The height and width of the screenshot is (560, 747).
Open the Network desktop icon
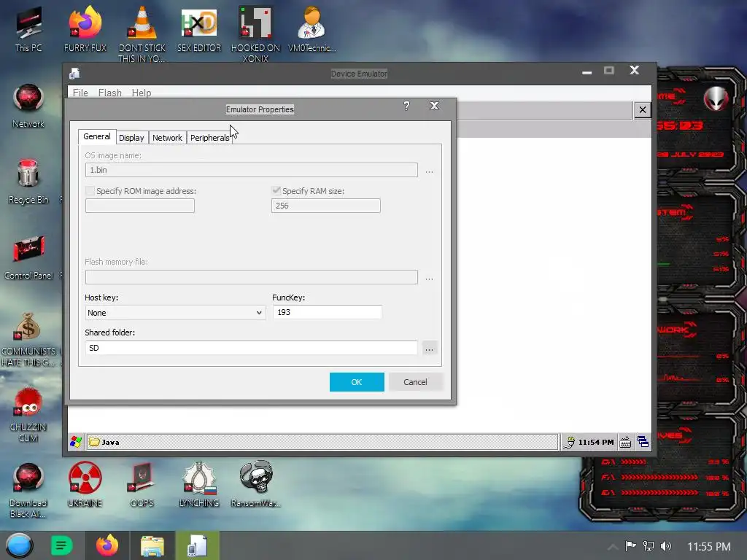click(28, 106)
